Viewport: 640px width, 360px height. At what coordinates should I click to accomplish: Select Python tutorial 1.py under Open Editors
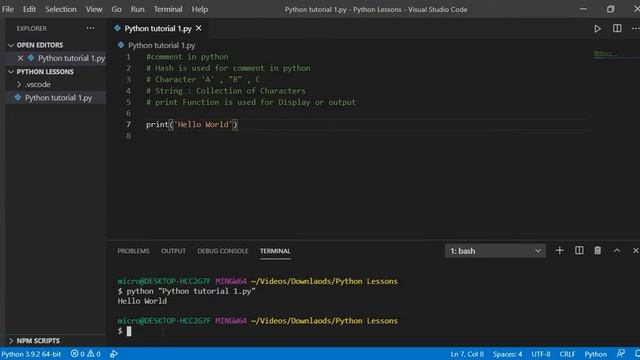coord(71,58)
